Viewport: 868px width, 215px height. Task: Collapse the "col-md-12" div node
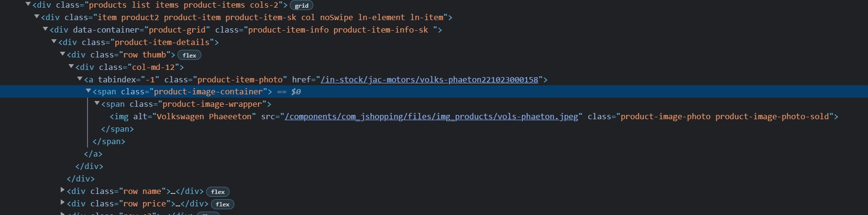pyautogui.click(x=71, y=67)
